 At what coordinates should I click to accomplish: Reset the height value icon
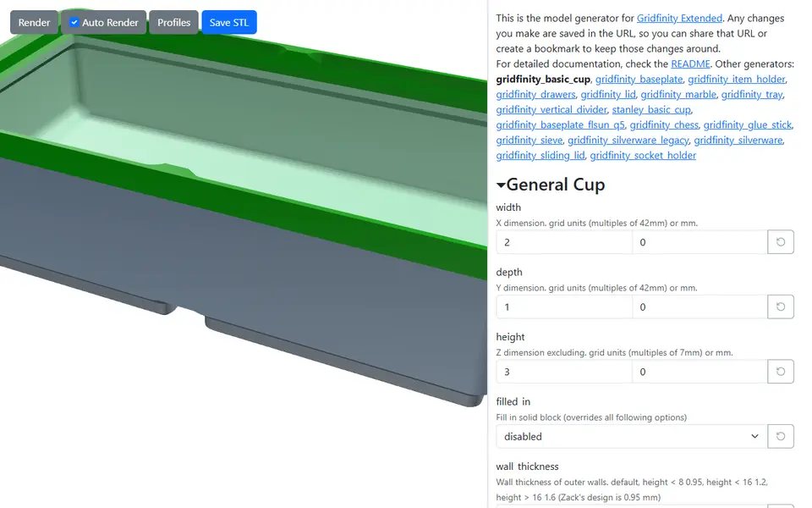click(x=781, y=372)
